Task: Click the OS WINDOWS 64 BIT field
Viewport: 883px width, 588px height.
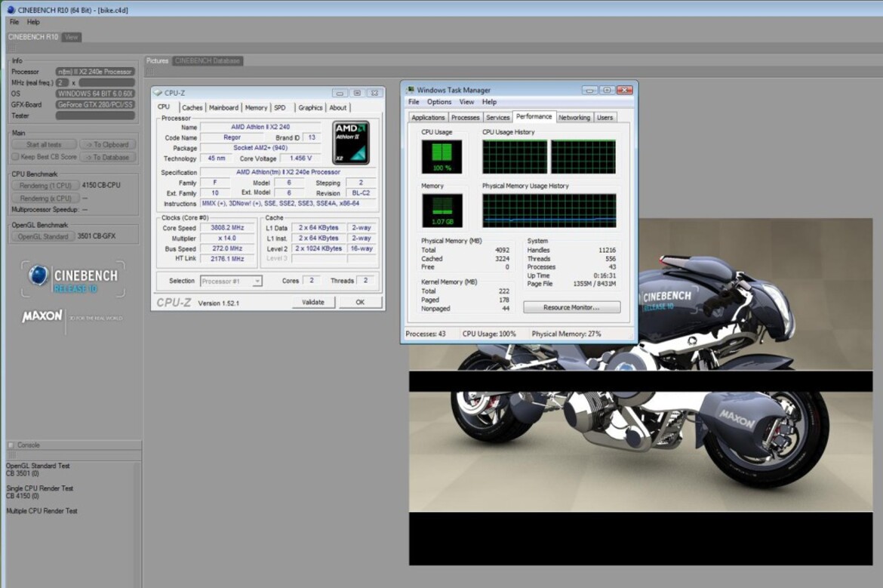Action: click(x=95, y=94)
